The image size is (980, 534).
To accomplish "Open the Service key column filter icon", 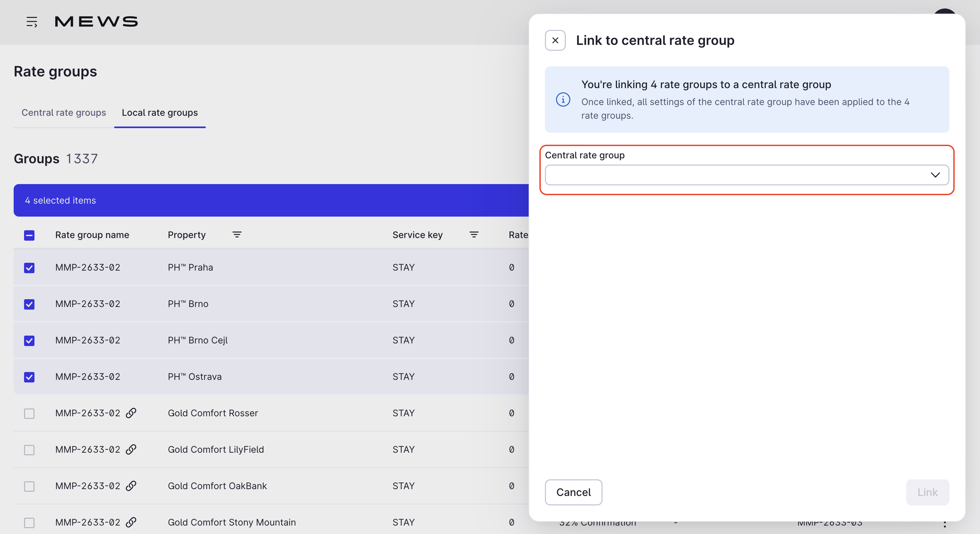I will coord(474,235).
